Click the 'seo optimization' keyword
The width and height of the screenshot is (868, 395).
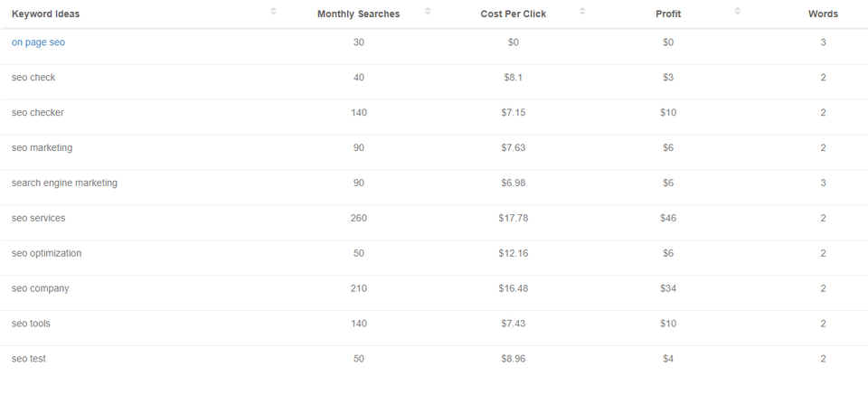point(46,253)
